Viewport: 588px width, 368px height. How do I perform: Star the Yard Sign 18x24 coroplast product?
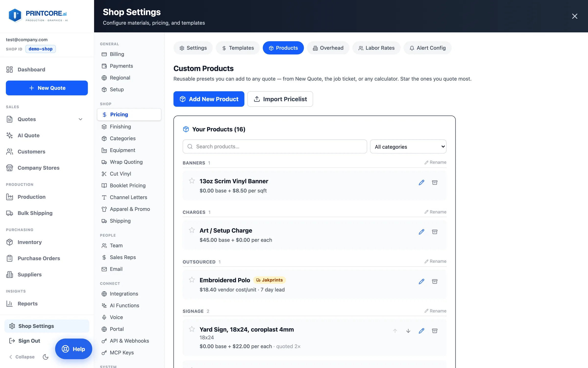[x=192, y=329]
